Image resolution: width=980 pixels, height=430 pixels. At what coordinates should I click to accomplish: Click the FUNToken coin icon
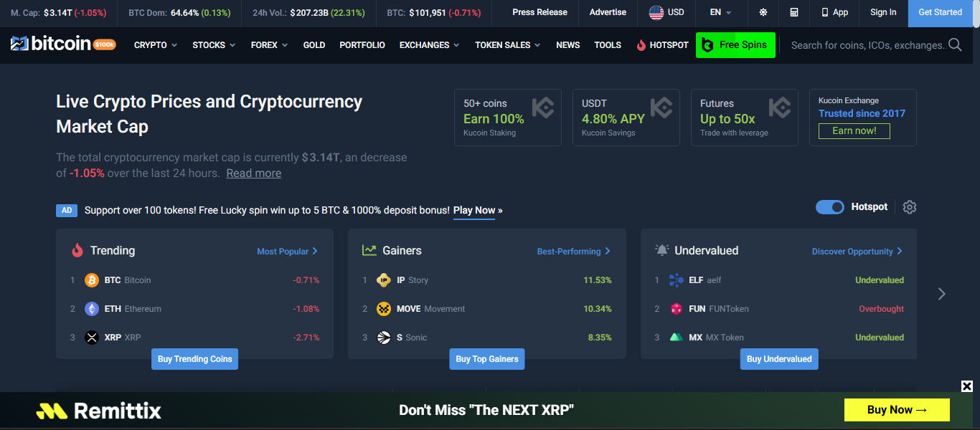(676, 309)
